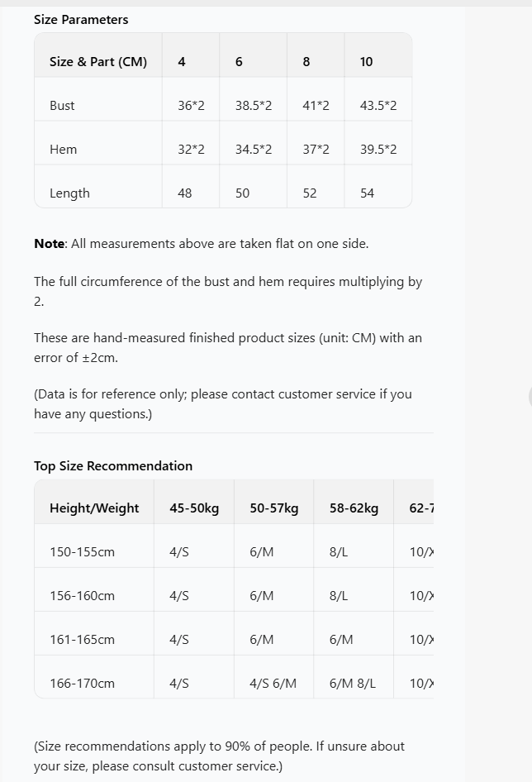This screenshot has width=532, height=782.
Task: Select the "6/M 8/L" recommendation cell
Action: coord(353,683)
